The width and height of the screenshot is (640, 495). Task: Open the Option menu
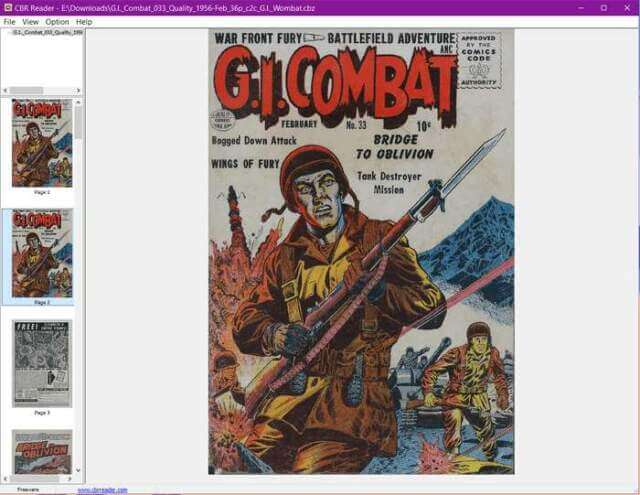(57, 22)
